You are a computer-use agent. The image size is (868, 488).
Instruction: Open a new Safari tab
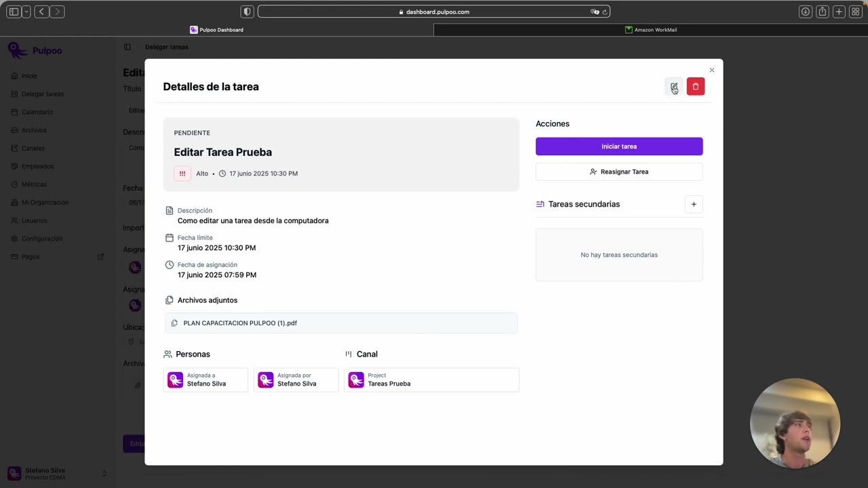(x=839, y=12)
